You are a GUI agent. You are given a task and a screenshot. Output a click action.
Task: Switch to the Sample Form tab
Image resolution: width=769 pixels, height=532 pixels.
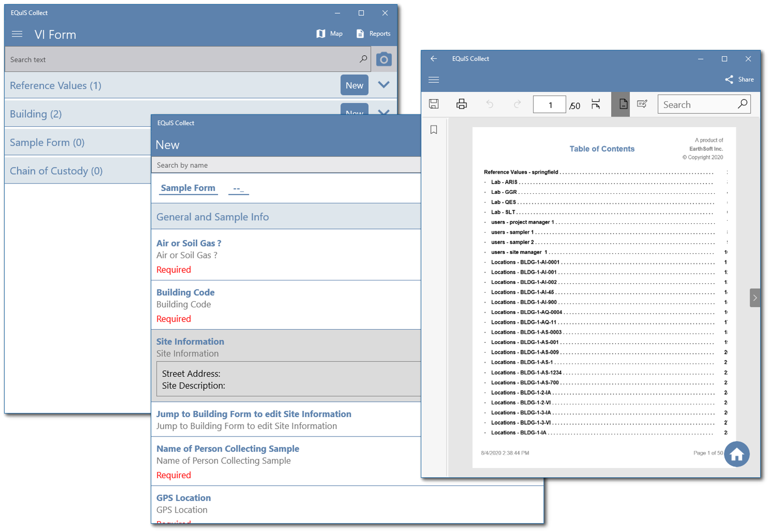(x=188, y=188)
